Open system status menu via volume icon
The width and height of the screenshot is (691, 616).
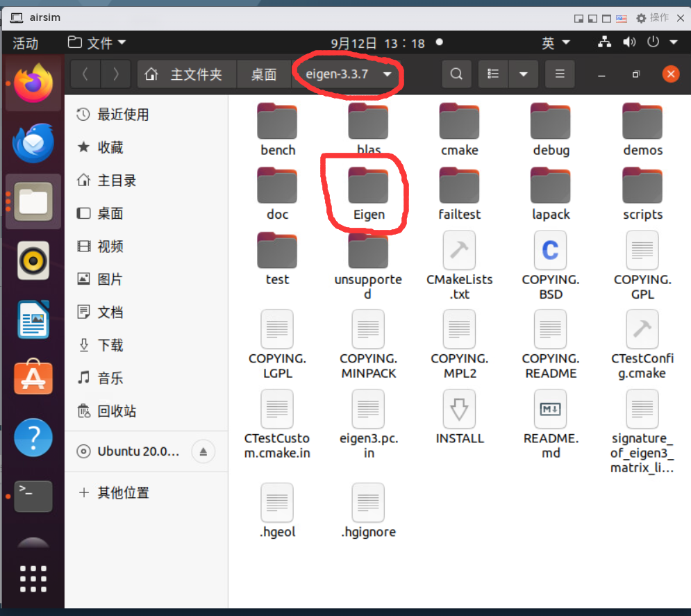coord(629,42)
